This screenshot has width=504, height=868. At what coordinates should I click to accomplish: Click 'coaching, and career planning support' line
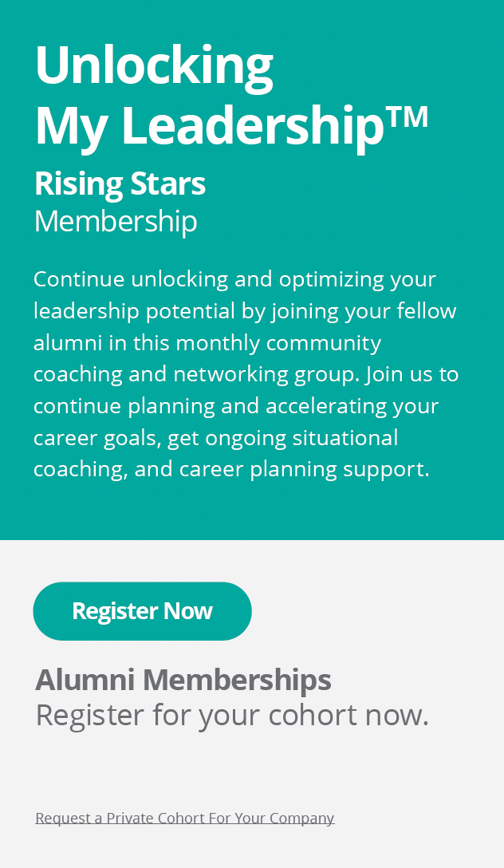[x=231, y=469]
